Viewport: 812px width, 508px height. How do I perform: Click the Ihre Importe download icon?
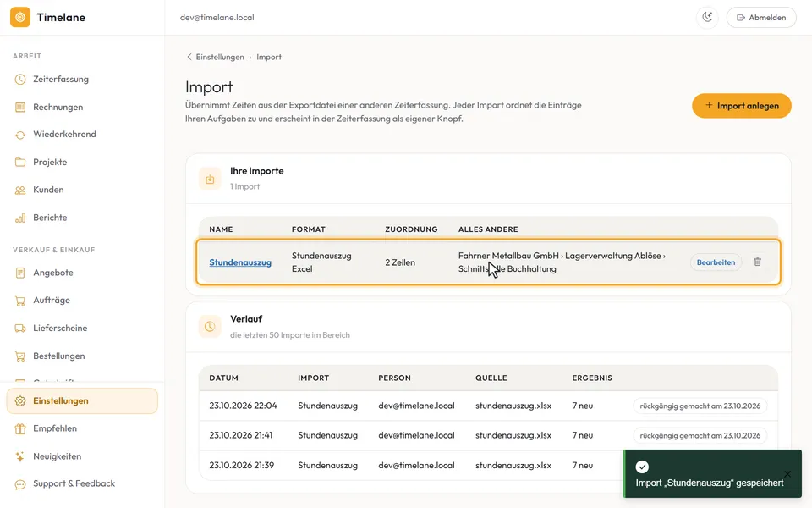210,179
